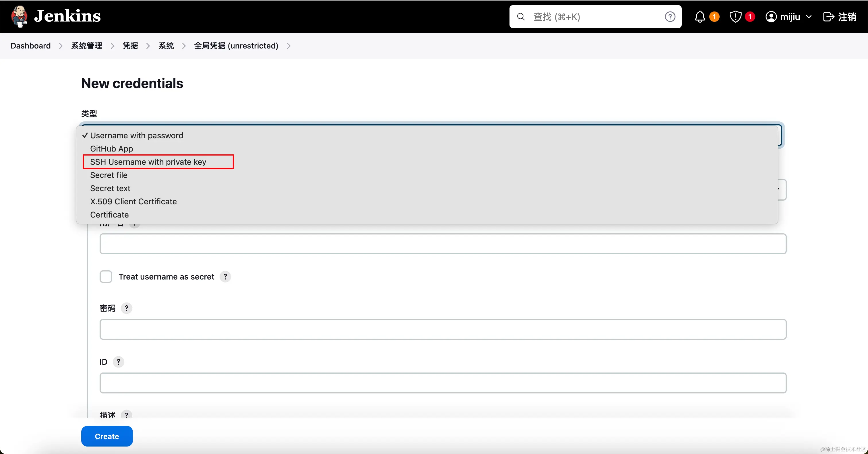Enable Treat username as secret checkbox
868x454 pixels.
(106, 277)
